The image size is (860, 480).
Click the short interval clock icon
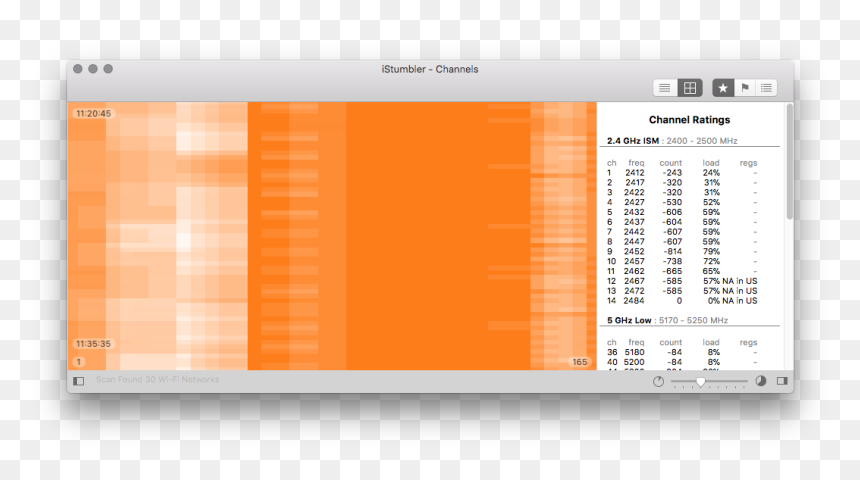click(x=659, y=381)
